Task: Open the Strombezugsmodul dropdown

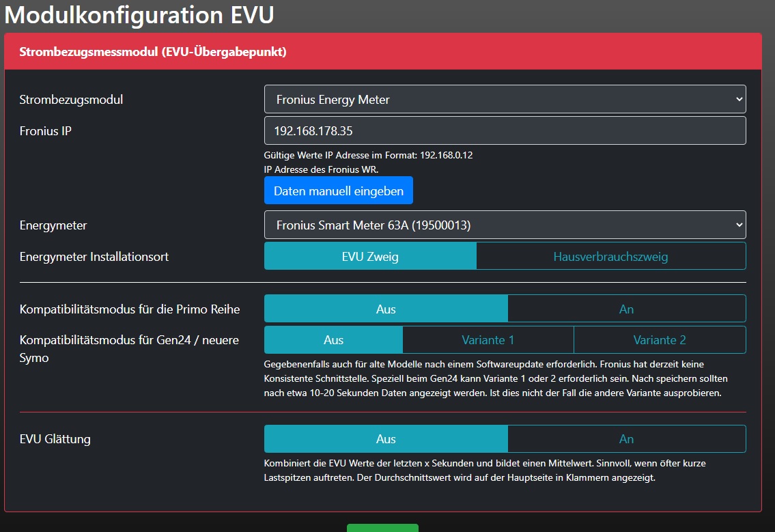Action: (505, 99)
